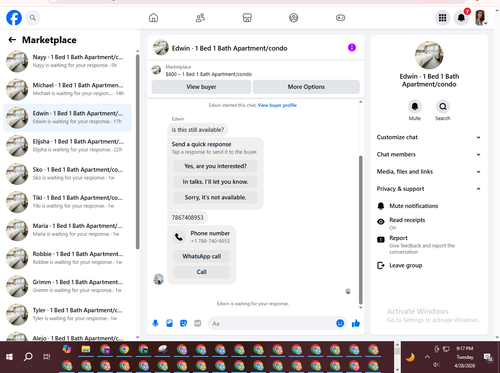The image size is (500, 373).
Task: Click the 7867408953 message bubble
Action: tap(187, 218)
